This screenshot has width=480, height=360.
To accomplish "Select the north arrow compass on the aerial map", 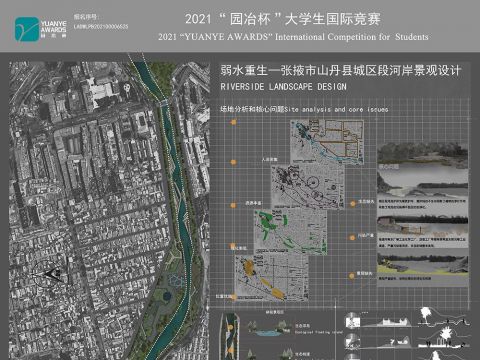I will pos(48,274).
